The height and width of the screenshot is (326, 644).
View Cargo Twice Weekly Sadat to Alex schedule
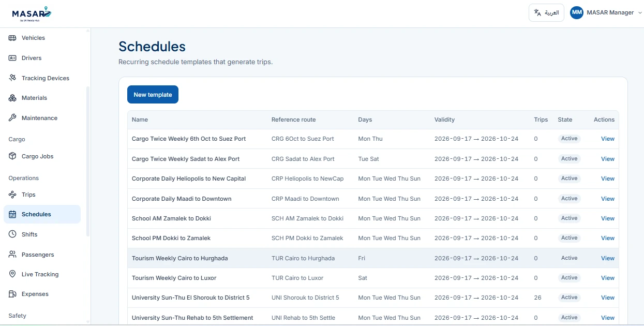tap(607, 159)
